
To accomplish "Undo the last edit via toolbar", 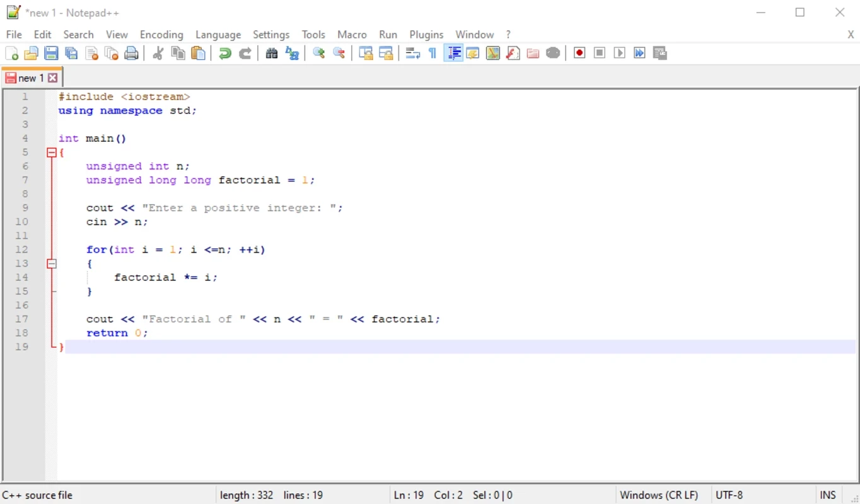I will point(224,54).
